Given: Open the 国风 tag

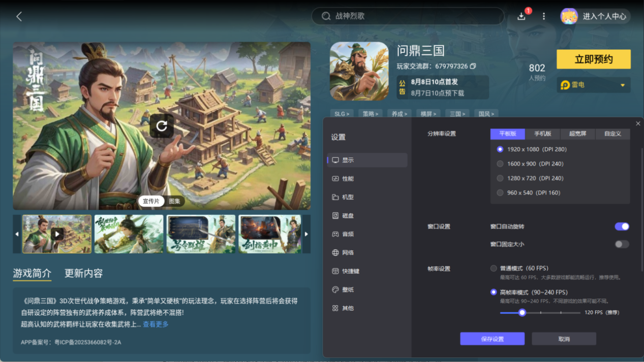Looking at the screenshot, I should [486, 114].
